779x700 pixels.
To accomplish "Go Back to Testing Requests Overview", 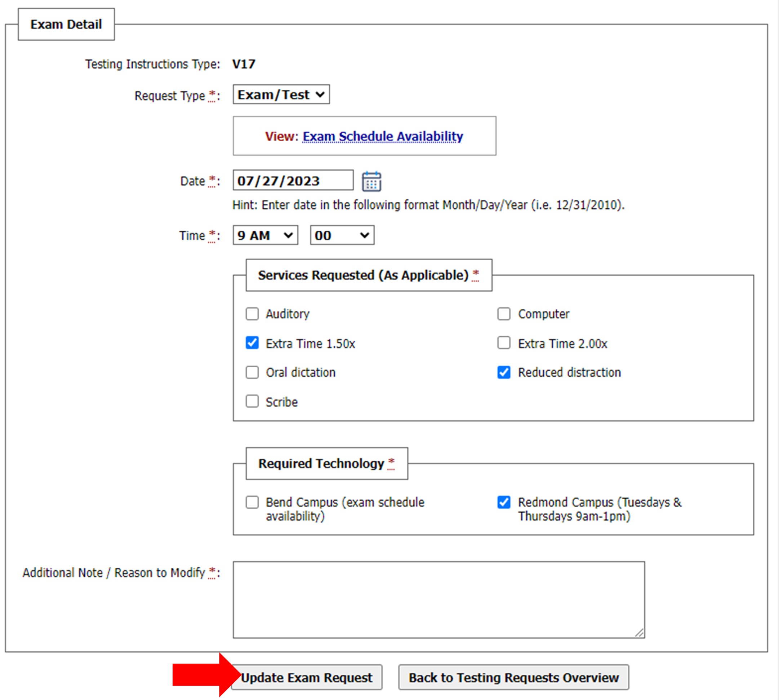I will (x=513, y=677).
